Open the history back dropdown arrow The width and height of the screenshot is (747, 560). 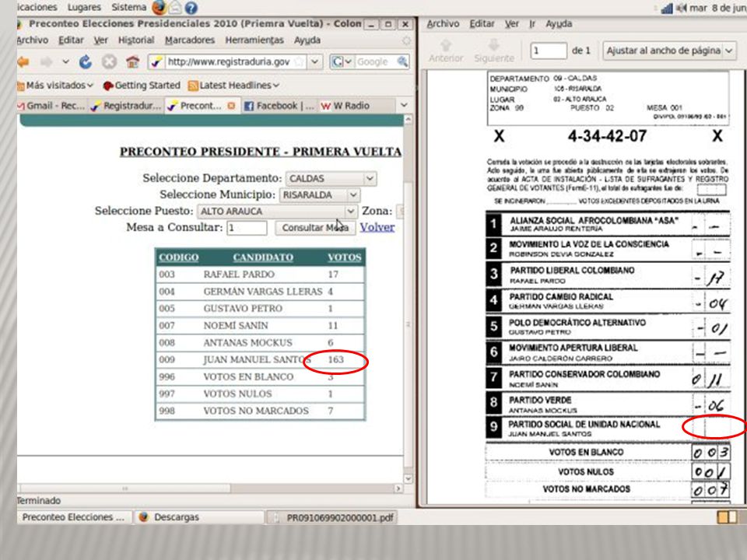pos(65,62)
